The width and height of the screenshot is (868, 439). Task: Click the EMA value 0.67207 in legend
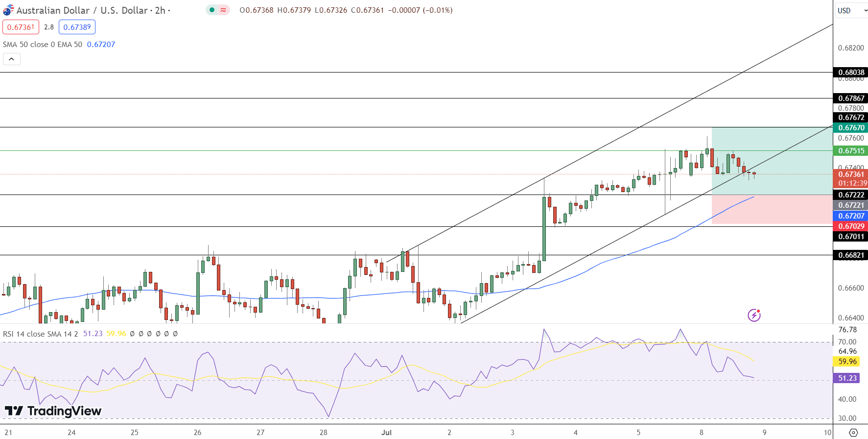point(101,44)
